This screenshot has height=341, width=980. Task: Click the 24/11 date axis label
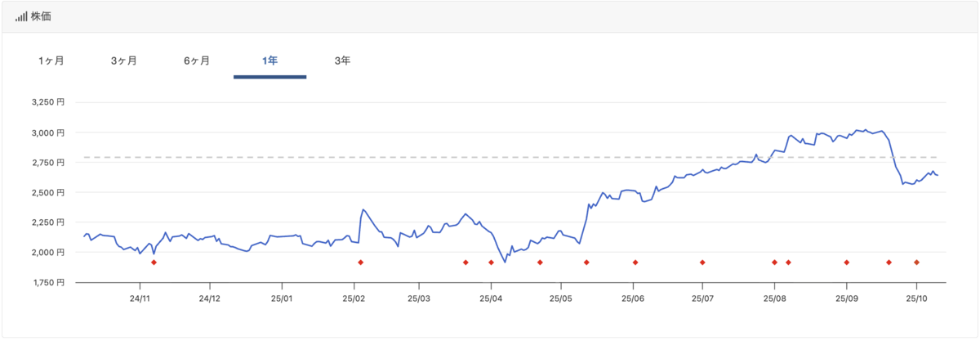(140, 298)
